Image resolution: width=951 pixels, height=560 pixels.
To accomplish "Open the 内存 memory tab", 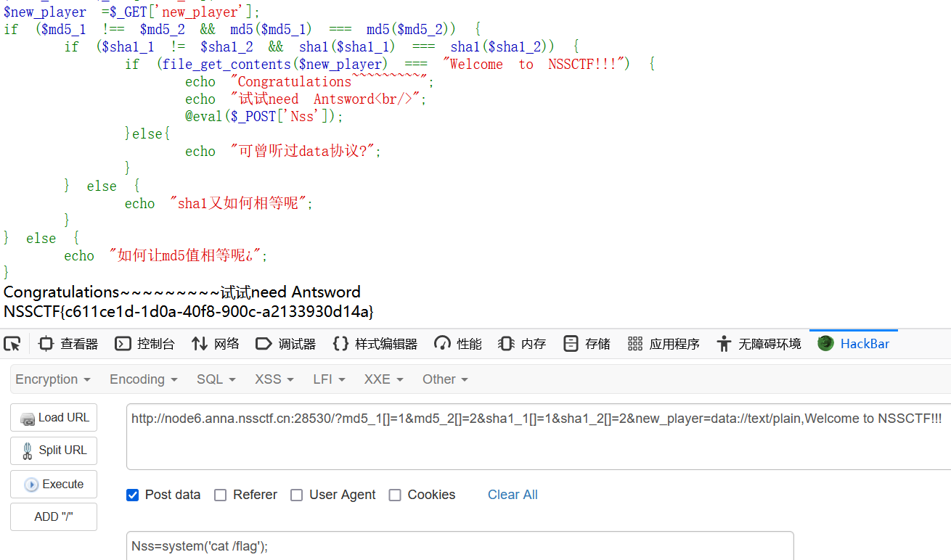I will (522, 344).
